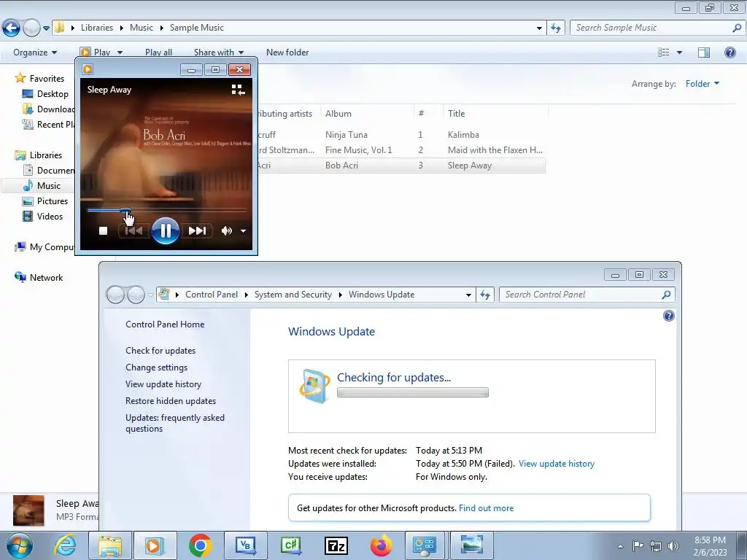Click System and Security breadcrumb
747x560 pixels.
coord(293,295)
